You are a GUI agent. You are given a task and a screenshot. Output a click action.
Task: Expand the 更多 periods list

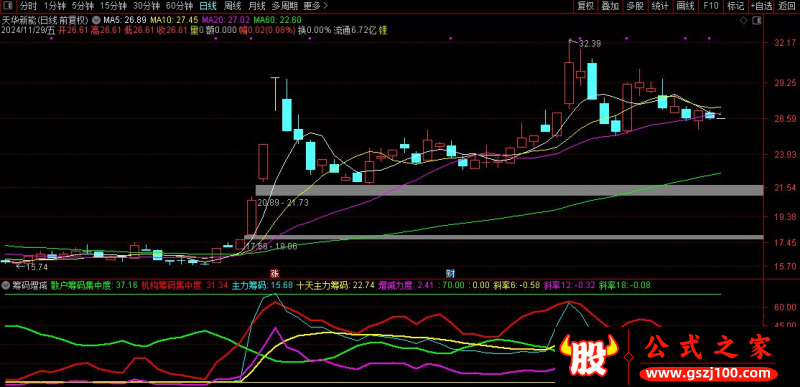(314, 6)
